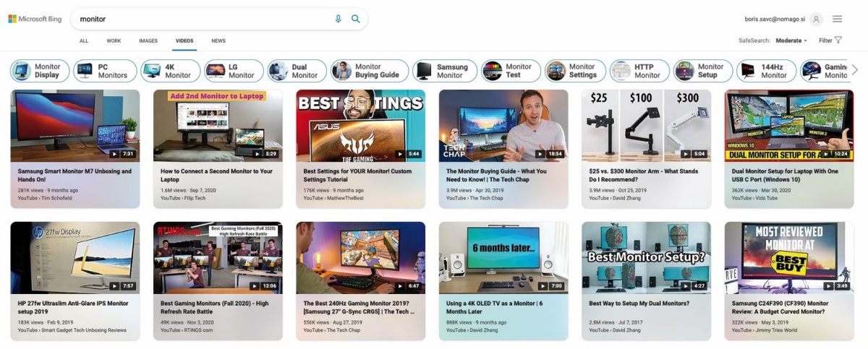Open HP 27fw Ultraslim Anti-Glare IPS title
The width and height of the screenshot is (868, 349).
pos(73,308)
